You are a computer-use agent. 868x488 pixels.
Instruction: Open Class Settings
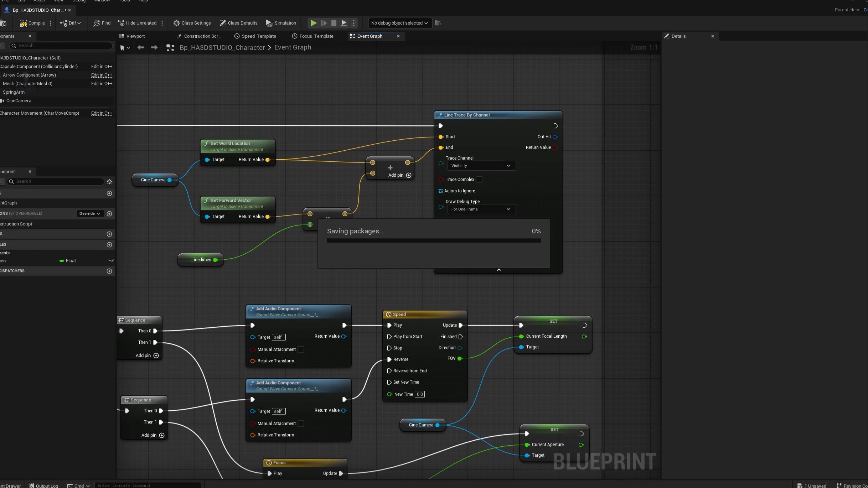pos(192,23)
